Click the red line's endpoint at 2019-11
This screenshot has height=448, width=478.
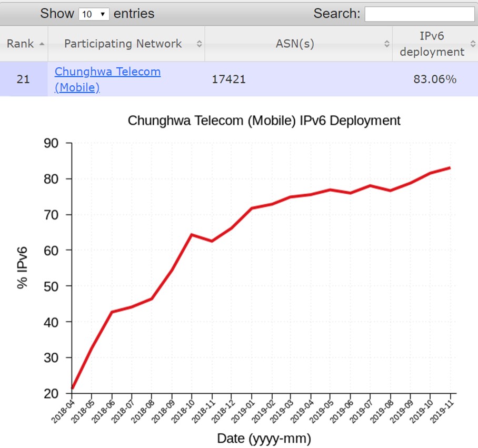450,167
